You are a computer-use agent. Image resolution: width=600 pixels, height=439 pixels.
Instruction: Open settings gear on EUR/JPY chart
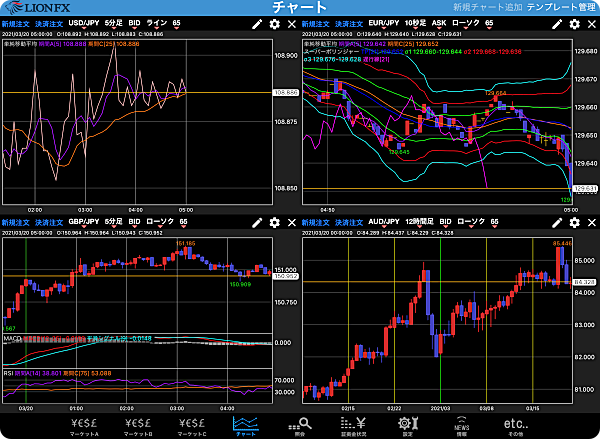[x=574, y=24]
